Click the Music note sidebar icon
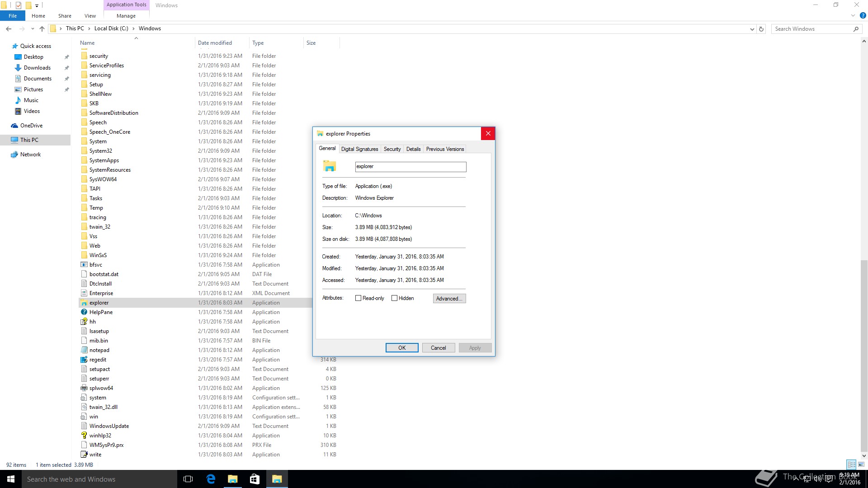 click(18, 100)
